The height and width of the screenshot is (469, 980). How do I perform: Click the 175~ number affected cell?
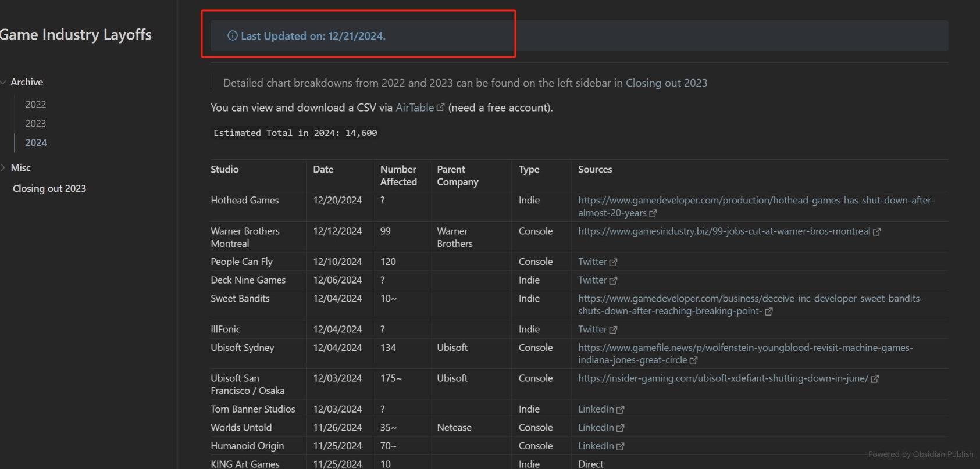point(391,378)
